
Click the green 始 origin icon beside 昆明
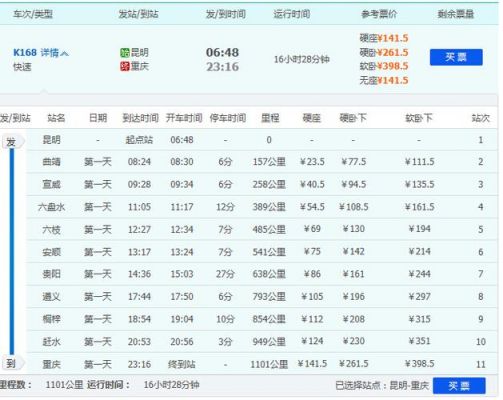click(x=125, y=53)
